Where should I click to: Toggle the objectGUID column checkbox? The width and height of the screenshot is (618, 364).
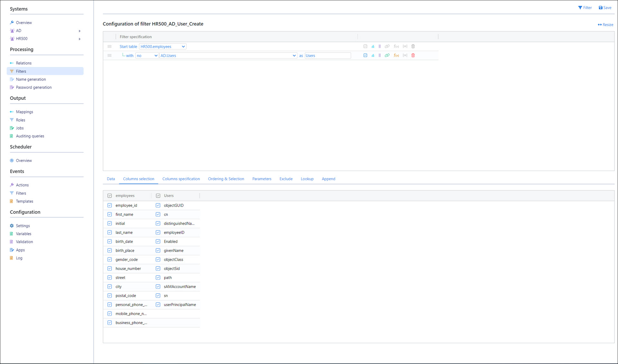[158, 205]
